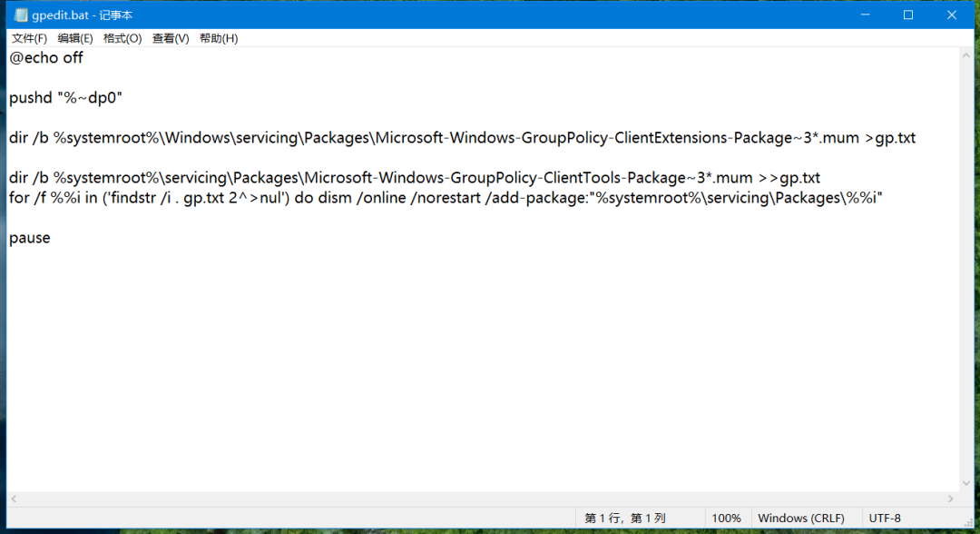Click the 100% zoom level in status bar
The width and height of the screenshot is (980, 534).
click(726, 518)
